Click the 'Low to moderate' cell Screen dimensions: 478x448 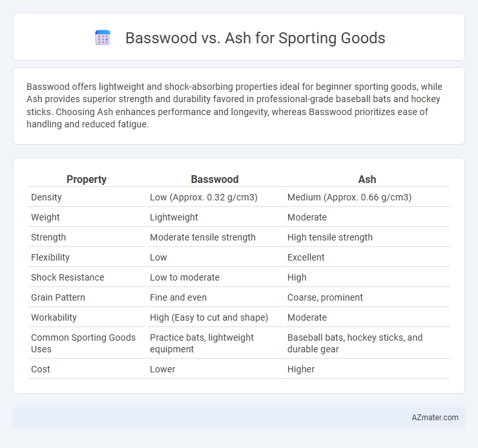tap(185, 277)
